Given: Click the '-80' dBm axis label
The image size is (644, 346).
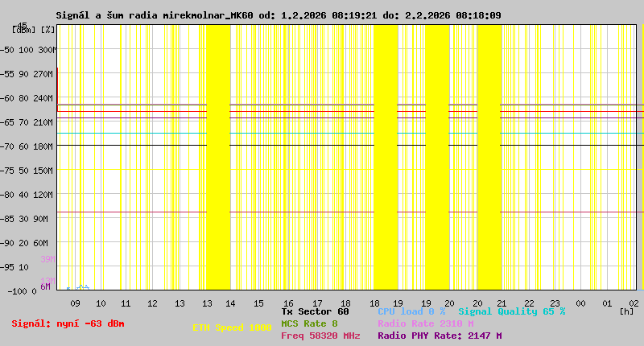Looking at the screenshot, I should click(7, 195).
